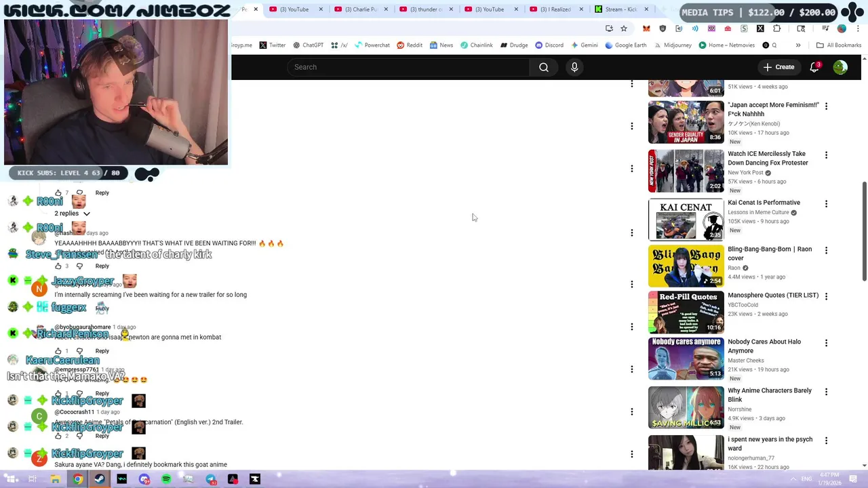Open 'Kai Cenat Is Performative' video thumbnail
This screenshot has width=868, height=488.
(686, 220)
